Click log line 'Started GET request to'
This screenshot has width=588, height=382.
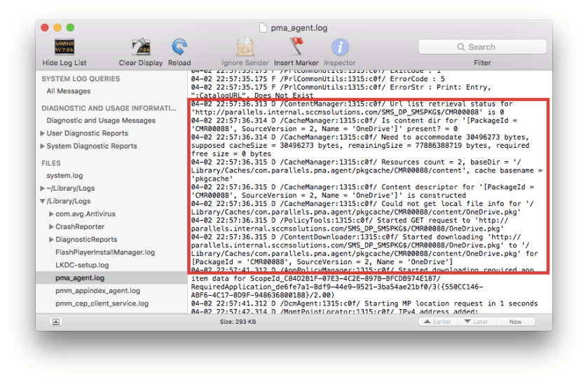tap(350, 224)
